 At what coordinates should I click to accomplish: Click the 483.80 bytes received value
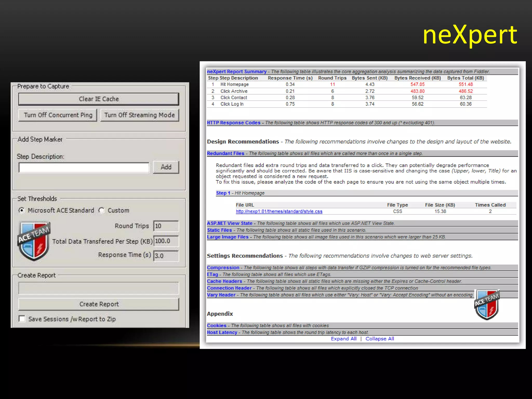(417, 91)
